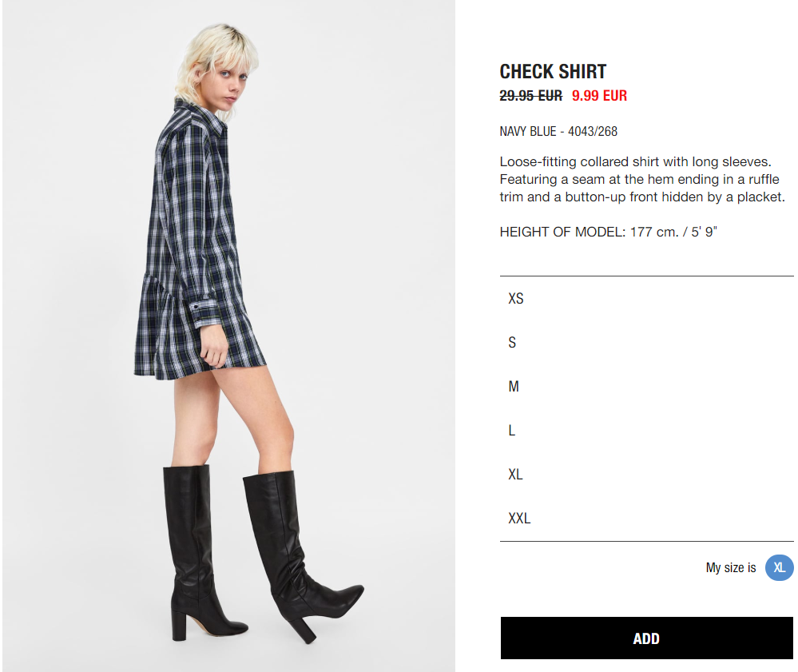Viewport: 798px width, 672px height.
Task: Click the HEIGHT OF MODEL info line
Action: click(608, 233)
